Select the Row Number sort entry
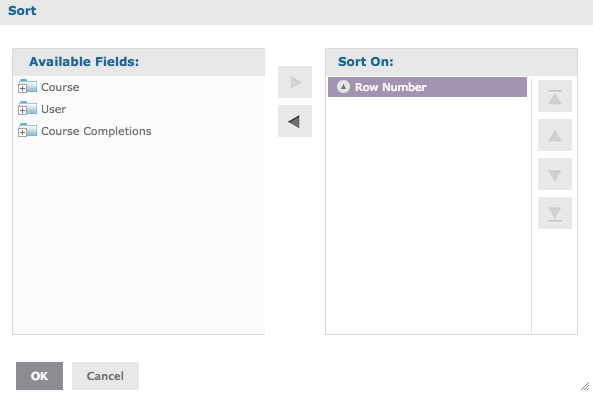 pos(427,87)
